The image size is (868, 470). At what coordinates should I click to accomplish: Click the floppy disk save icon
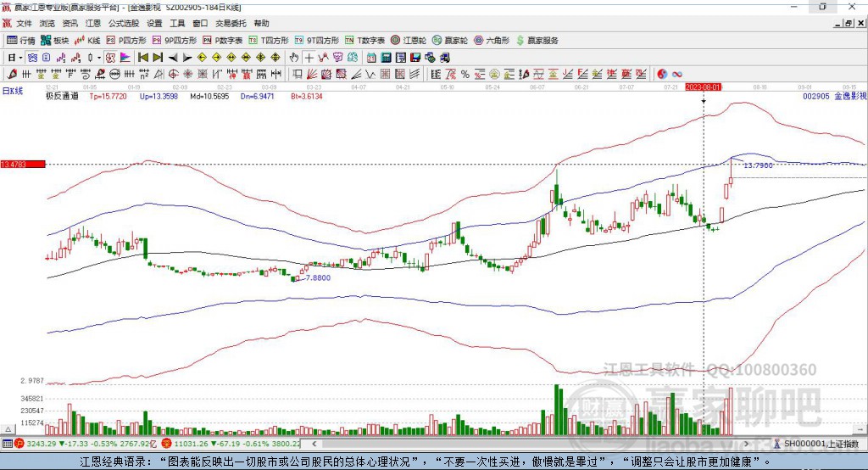415,58
